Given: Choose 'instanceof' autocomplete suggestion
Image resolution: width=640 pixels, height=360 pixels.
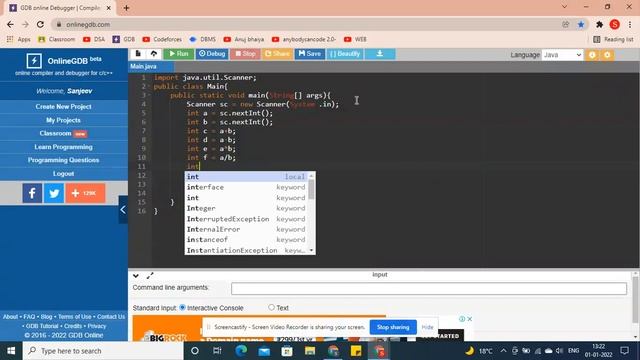Looking at the screenshot, I should click(247, 240).
